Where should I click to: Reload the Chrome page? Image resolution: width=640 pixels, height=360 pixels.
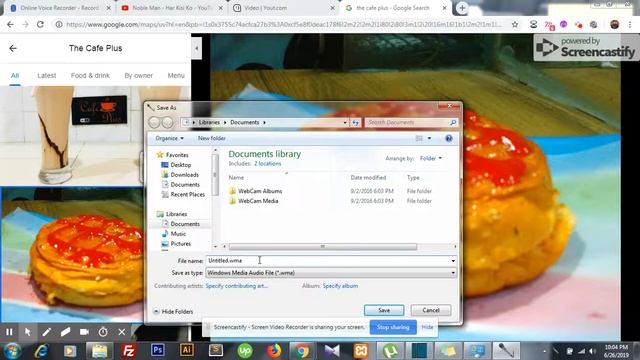[40, 24]
